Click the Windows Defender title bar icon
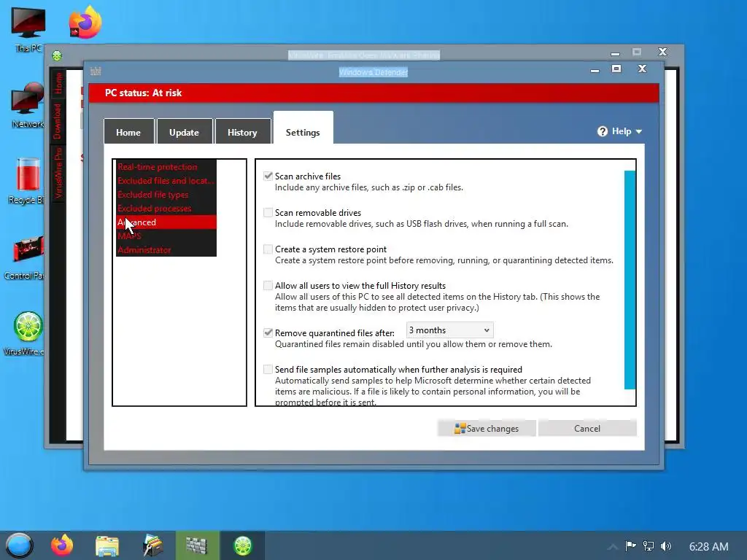This screenshot has height=560, width=747. (x=96, y=71)
